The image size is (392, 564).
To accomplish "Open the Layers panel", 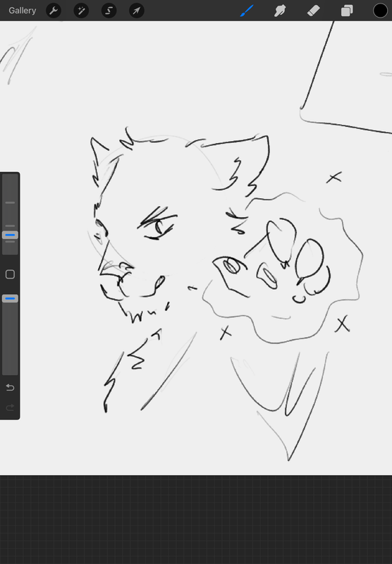I will pyautogui.click(x=347, y=11).
